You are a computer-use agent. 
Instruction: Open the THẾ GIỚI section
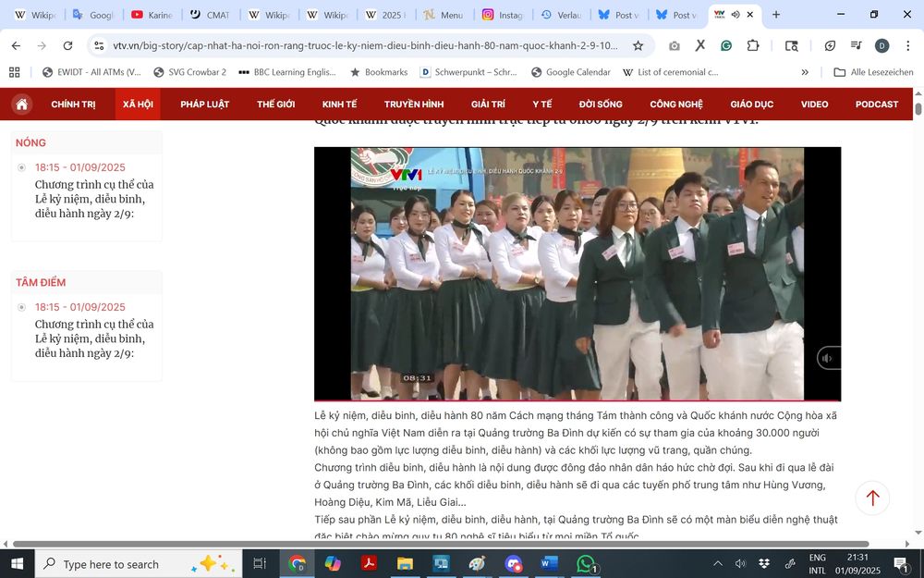(275, 105)
